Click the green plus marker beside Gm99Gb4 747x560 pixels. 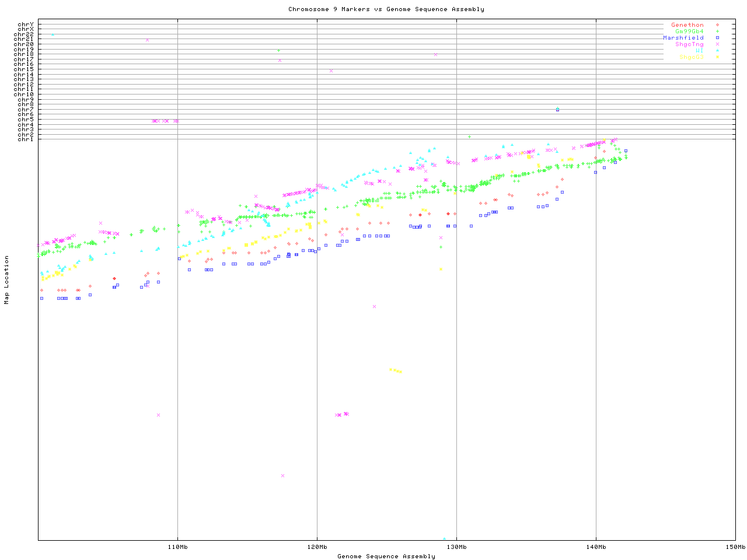(717, 32)
